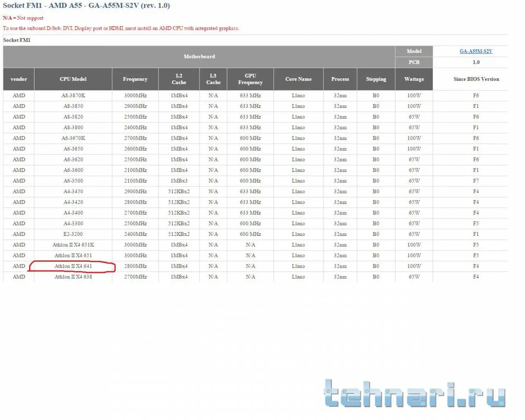Select the A4-3300 CPU model cell
The image size is (525, 420).
(73, 224)
